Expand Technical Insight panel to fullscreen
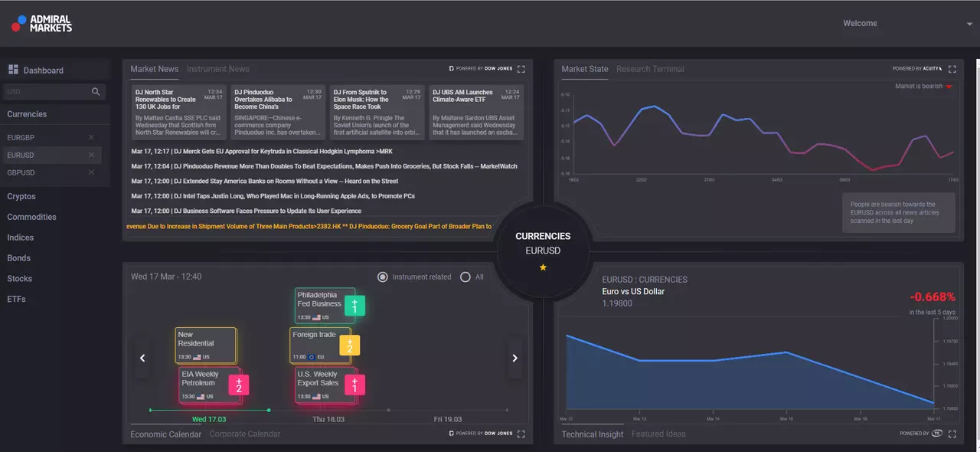 (x=952, y=434)
